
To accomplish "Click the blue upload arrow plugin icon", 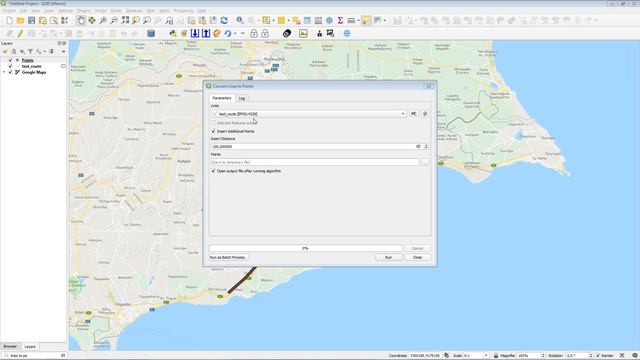I will tap(206, 33).
